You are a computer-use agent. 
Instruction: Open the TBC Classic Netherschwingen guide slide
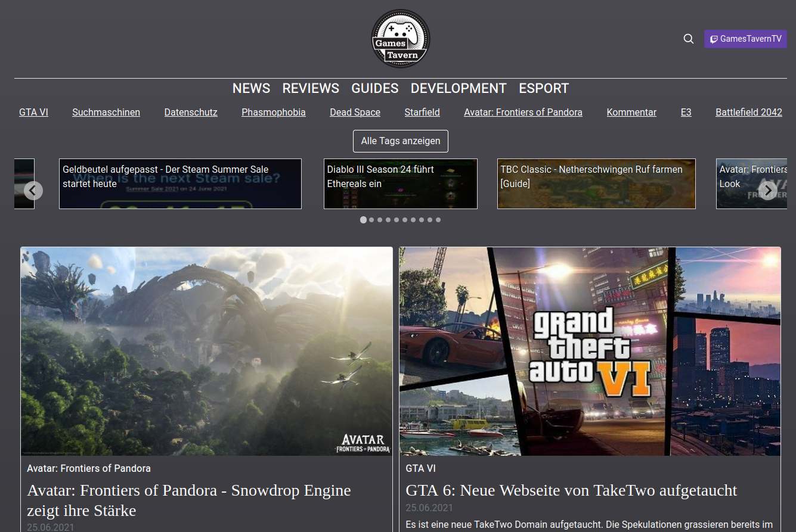[x=596, y=183]
